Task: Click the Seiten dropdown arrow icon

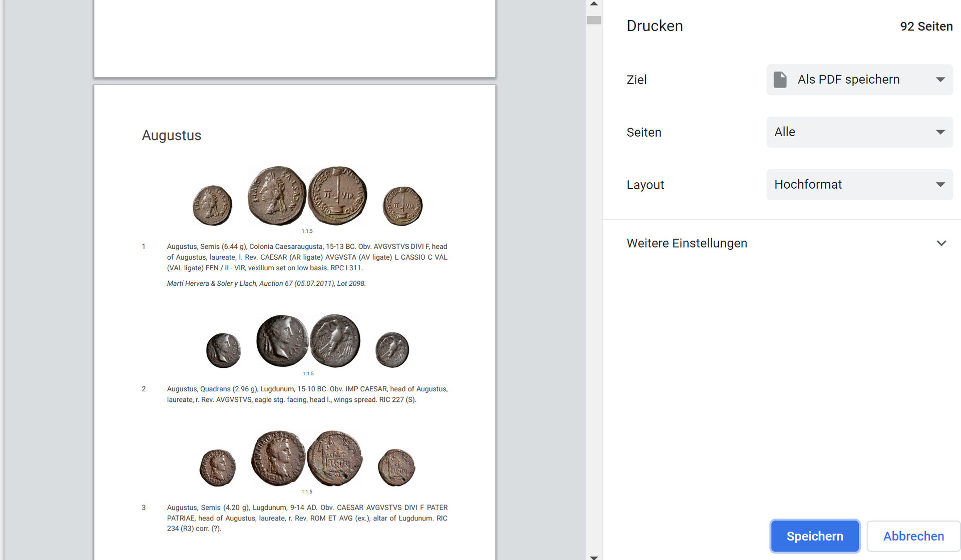Action: coord(940,132)
